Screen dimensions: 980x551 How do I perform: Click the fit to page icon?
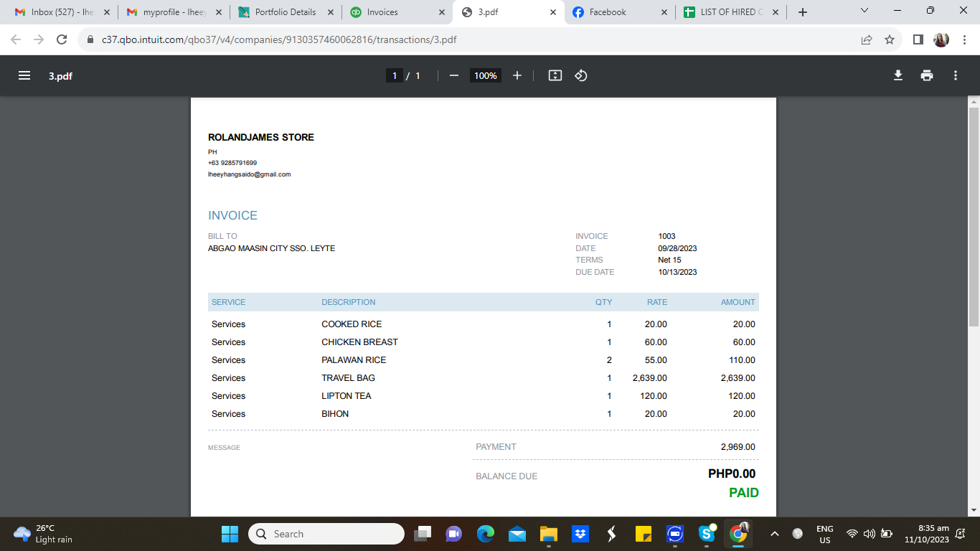555,75
